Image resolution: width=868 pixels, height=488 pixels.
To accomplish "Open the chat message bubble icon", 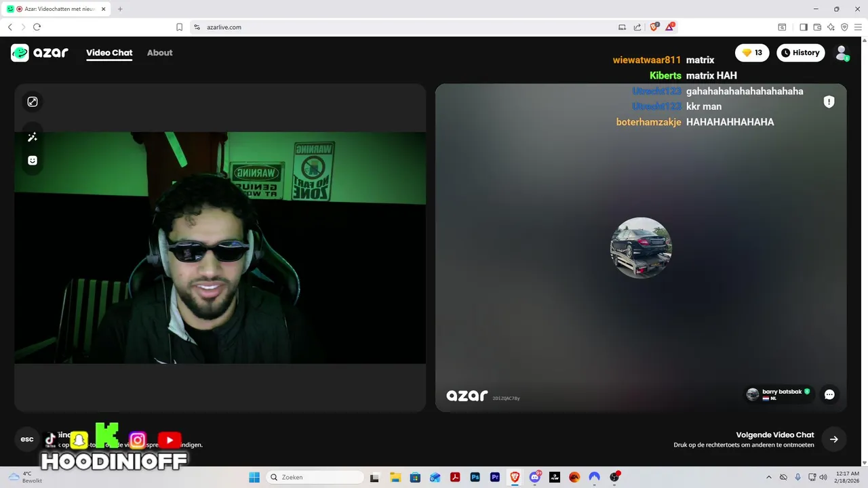I will tap(829, 394).
